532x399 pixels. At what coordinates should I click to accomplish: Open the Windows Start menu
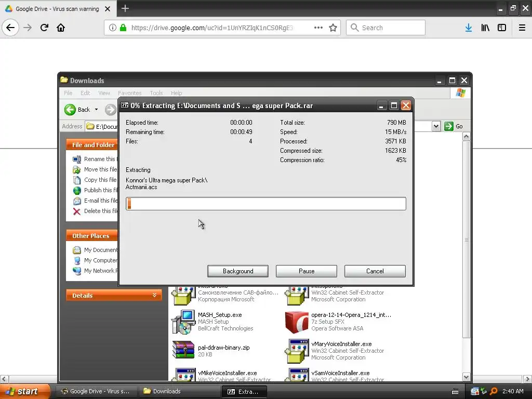[25, 391]
